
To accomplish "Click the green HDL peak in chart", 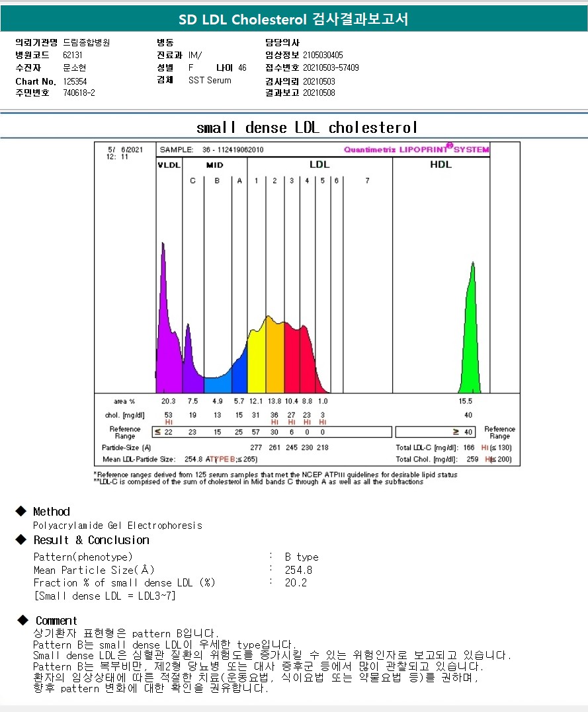I will (x=470, y=336).
